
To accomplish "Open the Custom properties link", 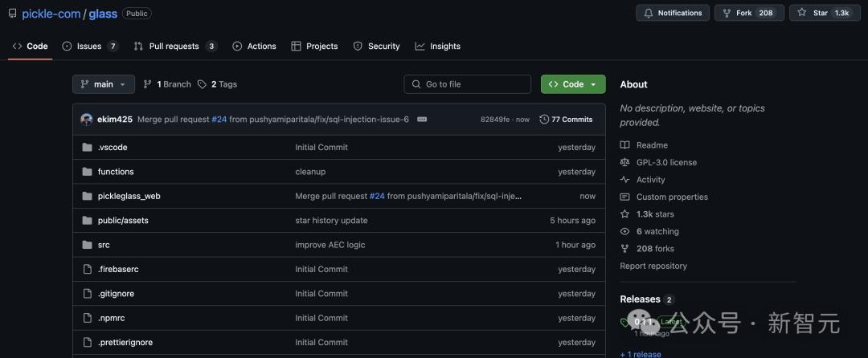I will 672,197.
